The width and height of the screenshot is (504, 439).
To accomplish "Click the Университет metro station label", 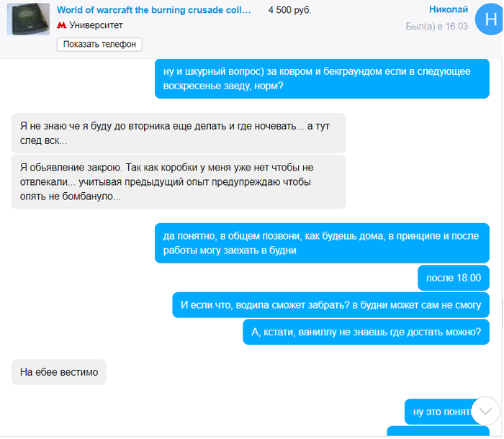I will pyautogui.click(x=96, y=25).
